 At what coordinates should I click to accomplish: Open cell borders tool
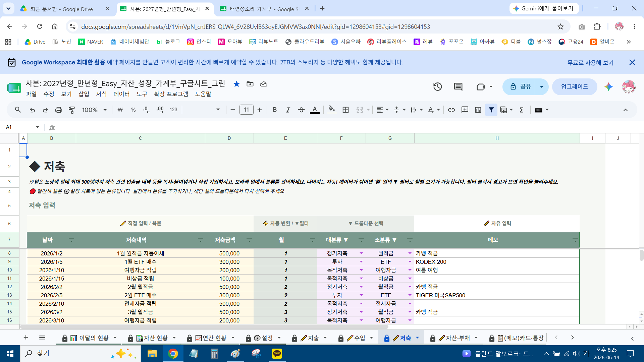[345, 110]
